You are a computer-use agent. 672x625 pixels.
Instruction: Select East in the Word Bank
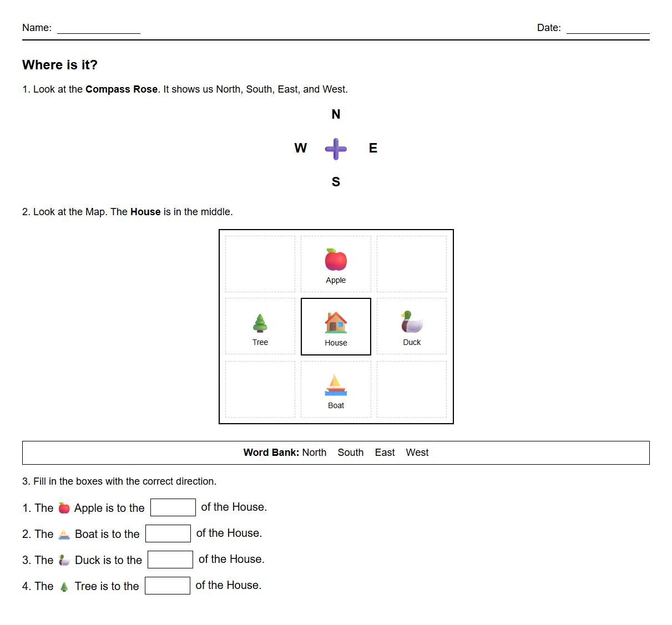pos(385,453)
